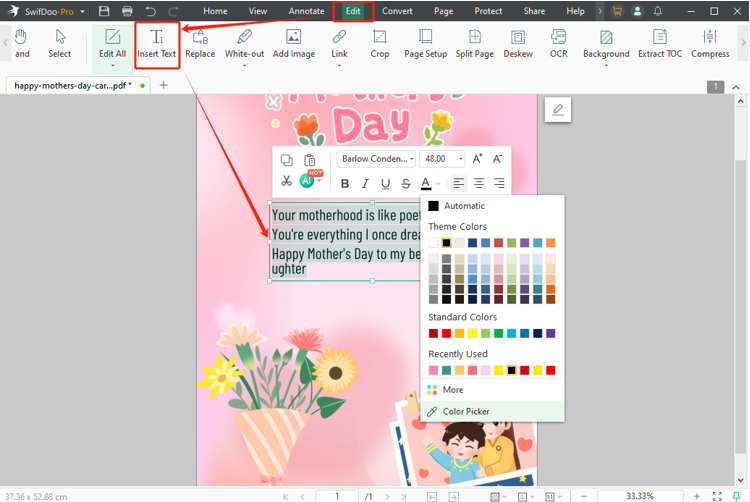Toggle bold formatting
The width and height of the screenshot is (750, 502).
point(345,184)
